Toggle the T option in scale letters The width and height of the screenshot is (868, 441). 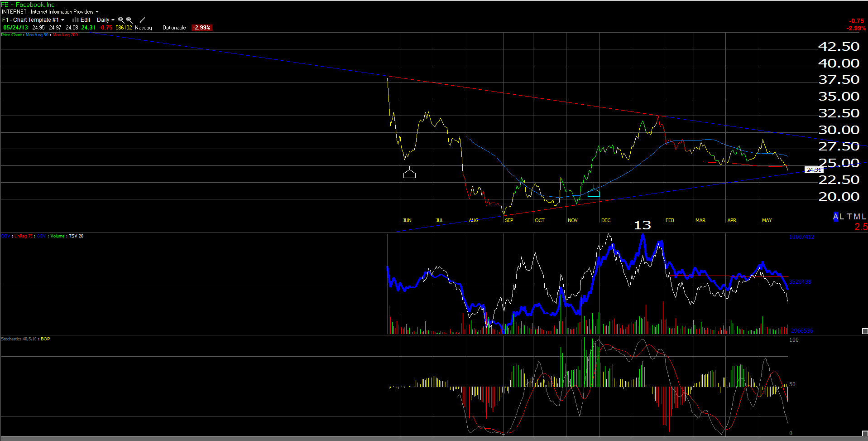pos(850,217)
